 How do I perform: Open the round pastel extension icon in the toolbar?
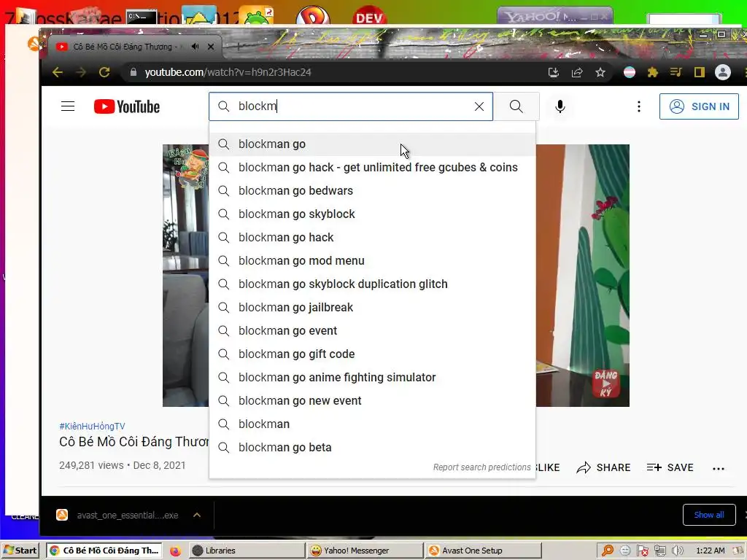click(x=630, y=72)
